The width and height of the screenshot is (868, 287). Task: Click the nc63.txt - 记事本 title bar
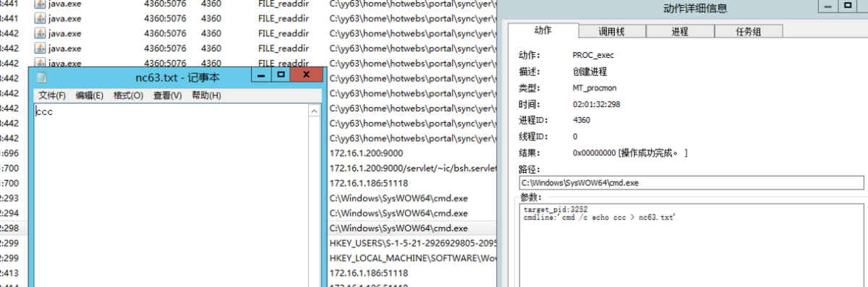point(178,77)
